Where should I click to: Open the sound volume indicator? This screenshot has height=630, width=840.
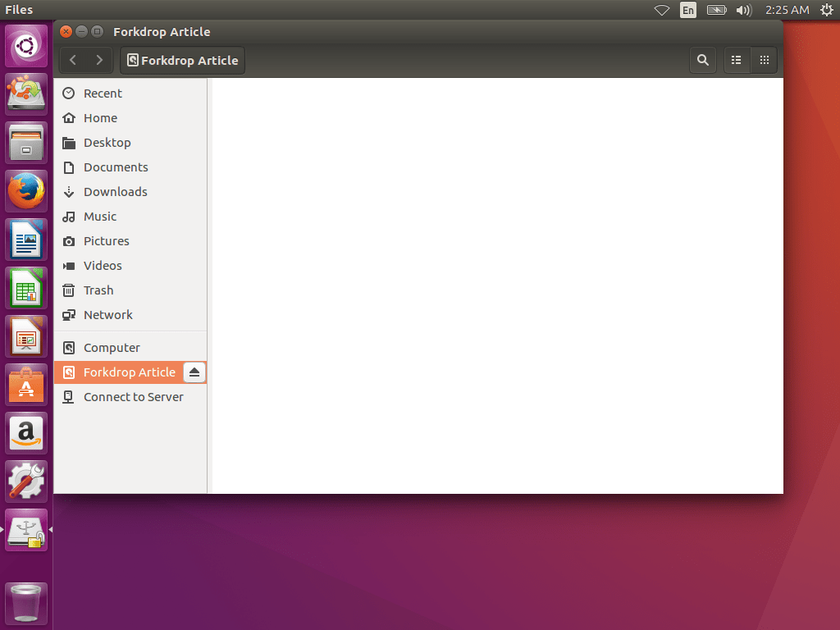coord(744,10)
